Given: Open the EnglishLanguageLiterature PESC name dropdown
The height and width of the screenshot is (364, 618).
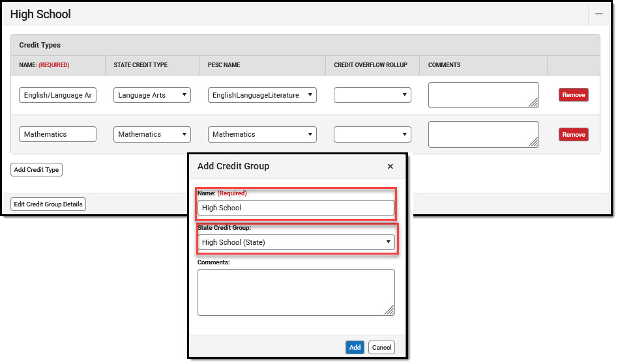Looking at the screenshot, I should coord(262,95).
